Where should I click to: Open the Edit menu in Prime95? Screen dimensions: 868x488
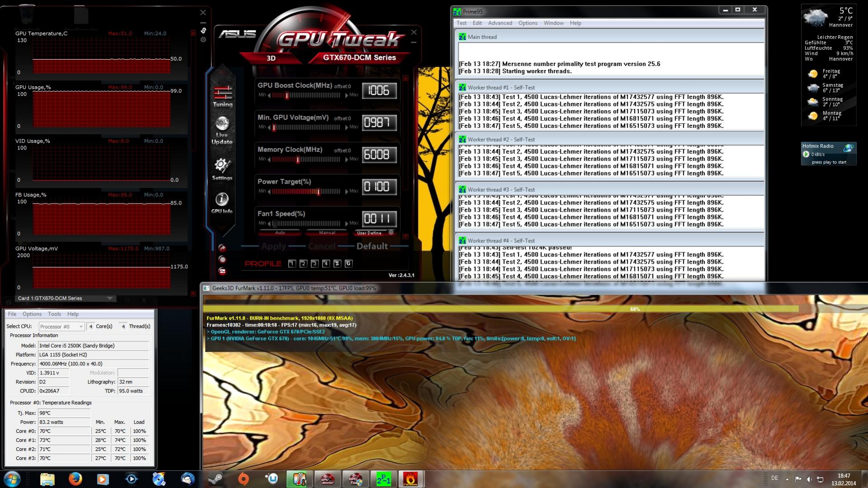point(477,23)
